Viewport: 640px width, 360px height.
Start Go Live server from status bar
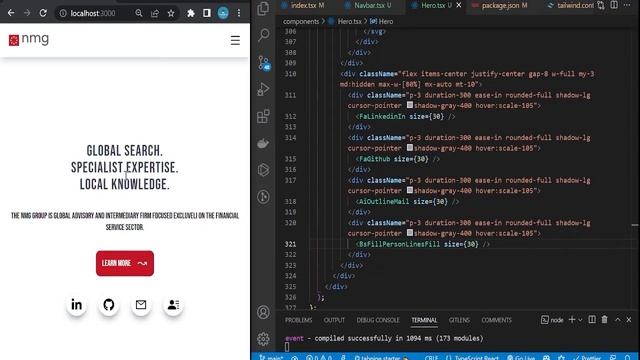tap(521, 357)
